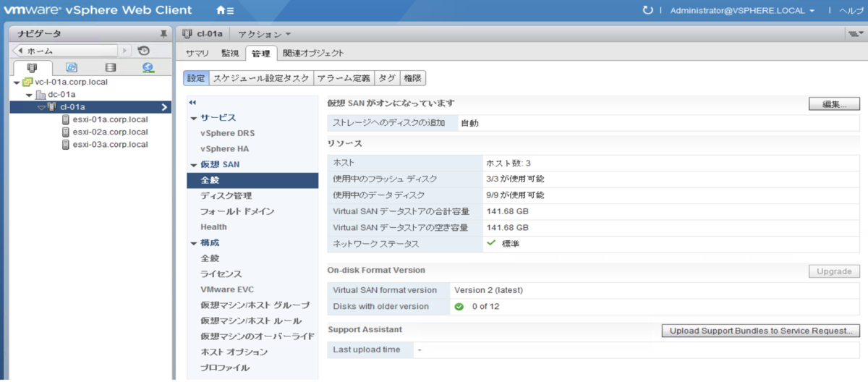Image resolution: width=868 pixels, height=382 pixels.
Task: Click the Version 2 (latest) value
Action: [488, 290]
